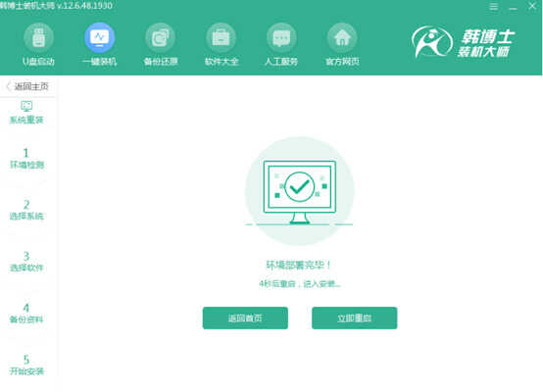This screenshot has height=392, width=543.
Task: Click the 系统重装 sidebar label
Action: [26, 120]
